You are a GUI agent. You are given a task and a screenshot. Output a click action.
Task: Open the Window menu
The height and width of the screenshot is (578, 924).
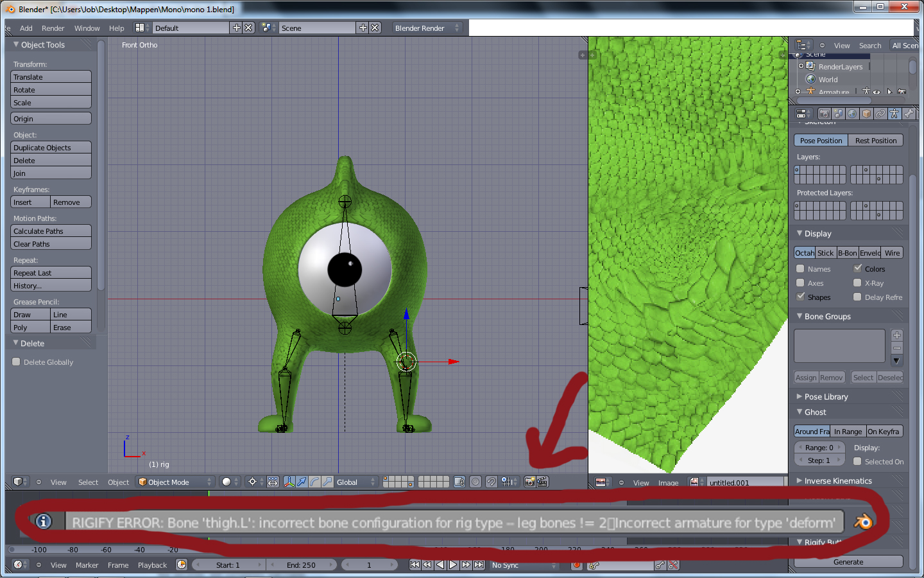(x=87, y=28)
